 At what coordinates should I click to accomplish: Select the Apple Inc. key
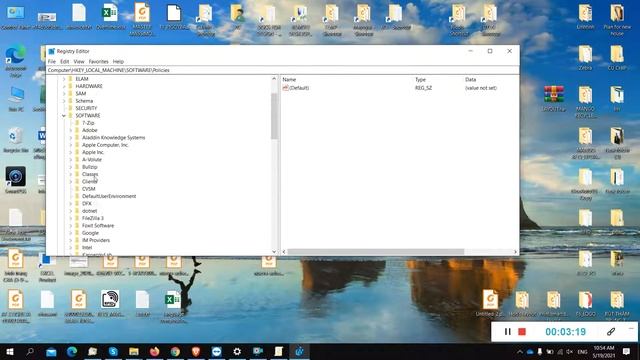coord(93,152)
